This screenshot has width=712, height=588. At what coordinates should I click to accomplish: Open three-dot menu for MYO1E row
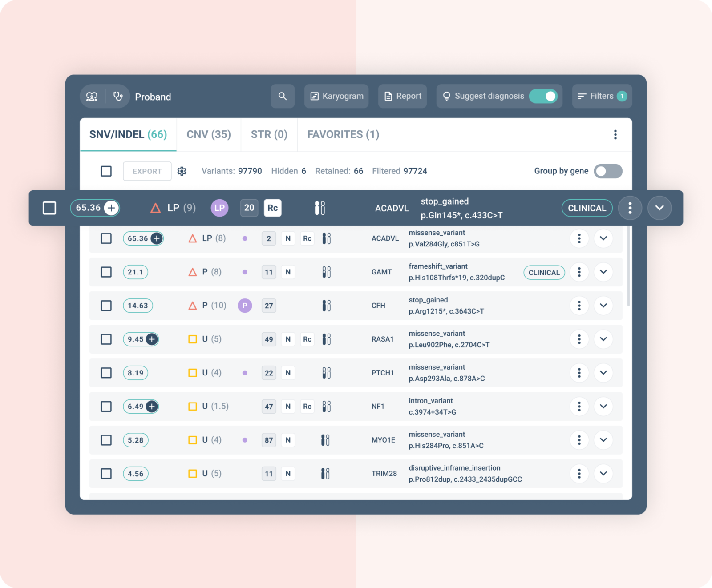(579, 440)
